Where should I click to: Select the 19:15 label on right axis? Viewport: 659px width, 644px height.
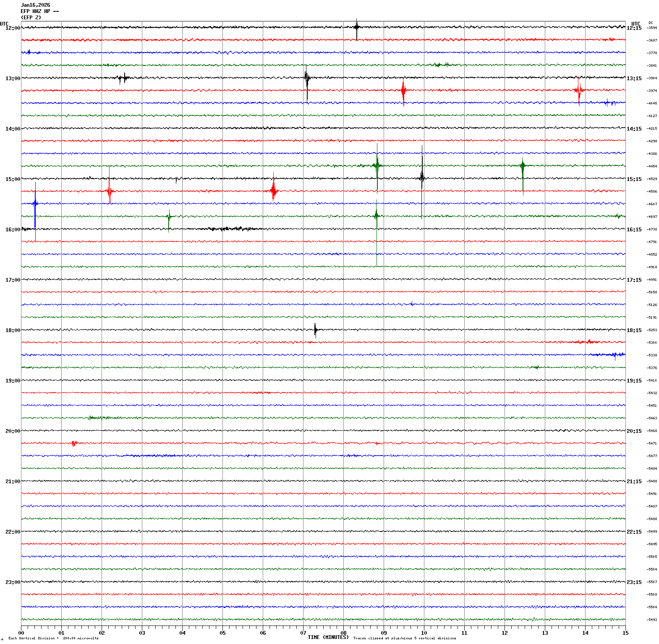[x=634, y=381]
